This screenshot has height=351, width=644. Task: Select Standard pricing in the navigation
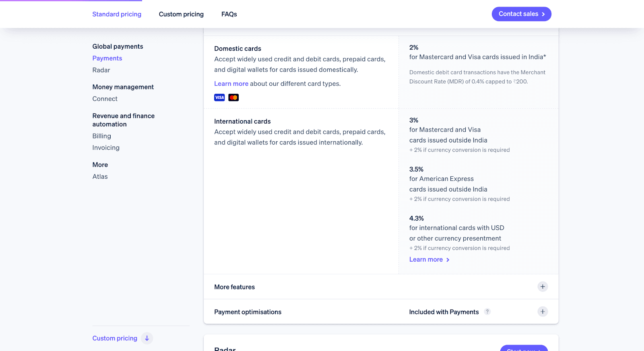tap(117, 14)
